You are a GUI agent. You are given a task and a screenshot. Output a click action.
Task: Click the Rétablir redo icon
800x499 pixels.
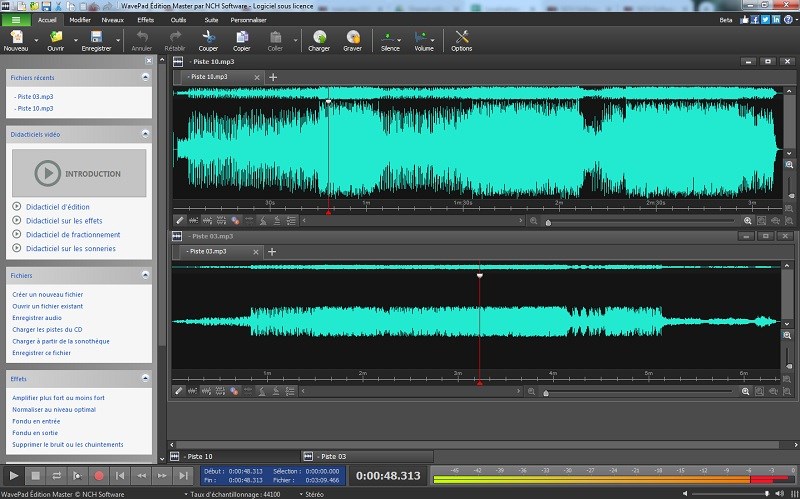pyautogui.click(x=175, y=37)
